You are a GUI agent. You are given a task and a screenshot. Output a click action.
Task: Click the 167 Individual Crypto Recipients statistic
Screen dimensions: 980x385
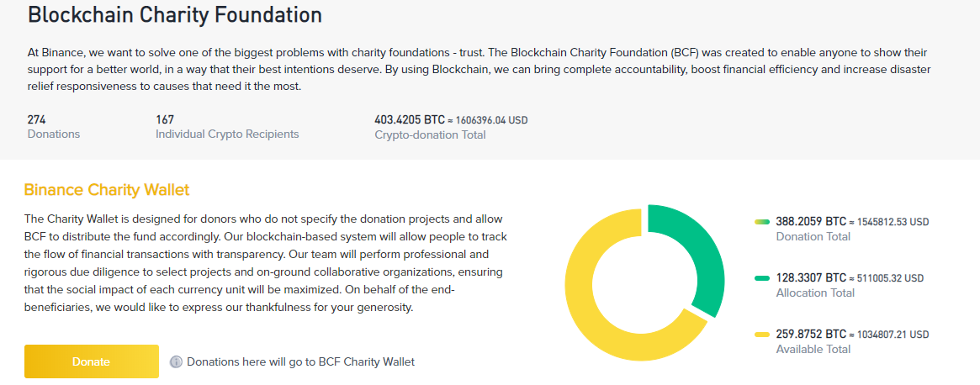click(227, 126)
